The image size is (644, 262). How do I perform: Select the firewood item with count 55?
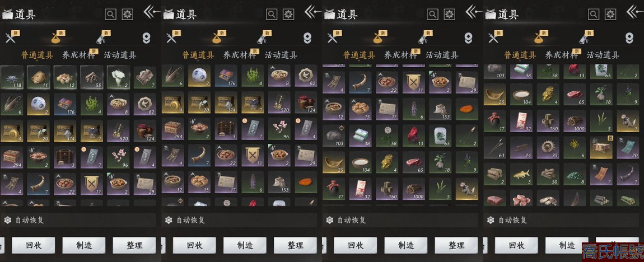[92, 77]
